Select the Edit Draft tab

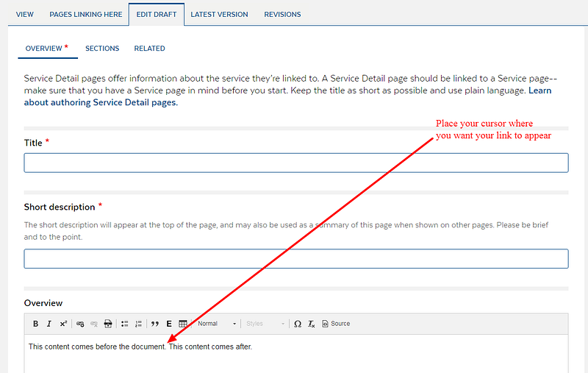point(157,14)
